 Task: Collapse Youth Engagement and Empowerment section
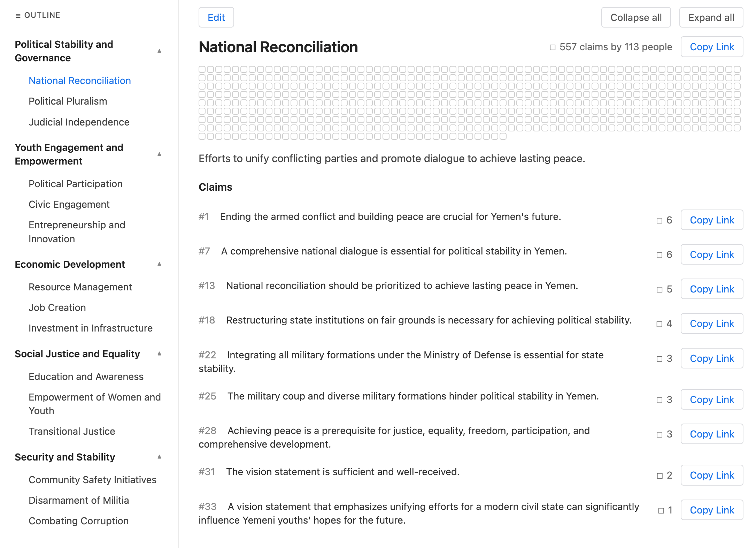[x=159, y=154]
